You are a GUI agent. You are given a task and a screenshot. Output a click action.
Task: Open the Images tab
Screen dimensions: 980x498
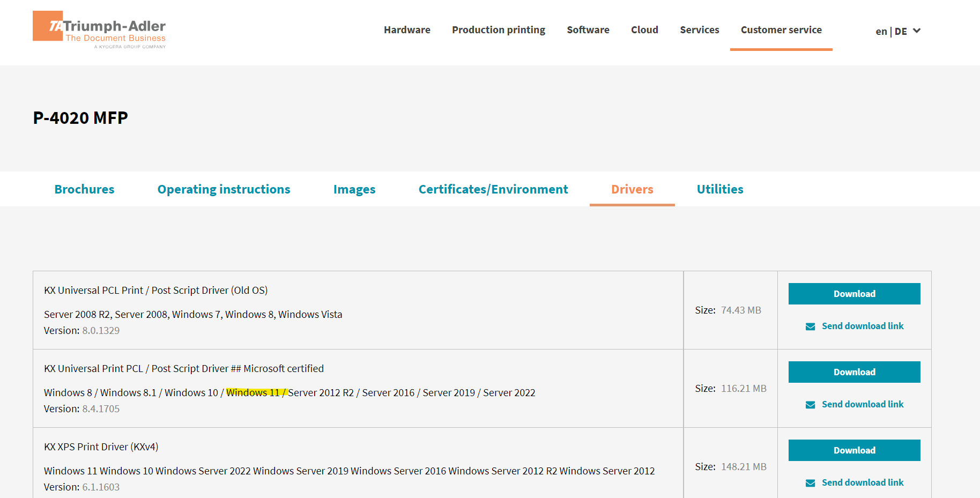(354, 189)
